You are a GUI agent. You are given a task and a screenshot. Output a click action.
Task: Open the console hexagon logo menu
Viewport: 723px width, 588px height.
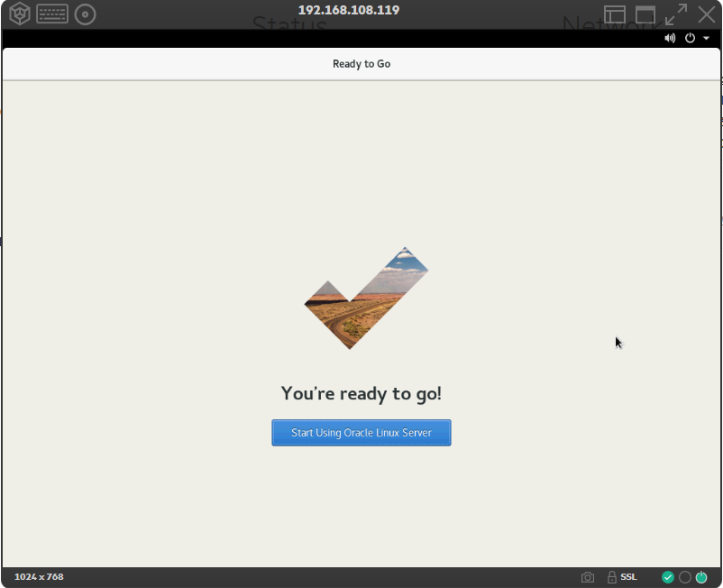tap(20, 14)
